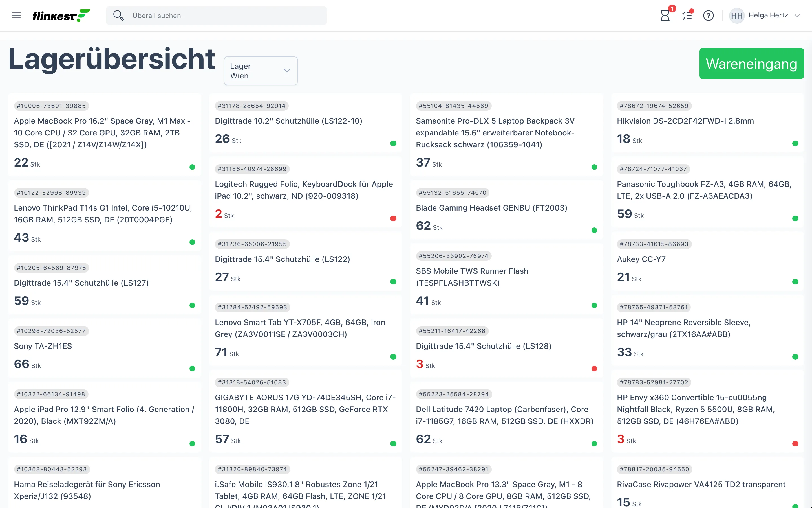
Task: Click SKU tag #10298-72036-52577
Action: (x=51, y=331)
